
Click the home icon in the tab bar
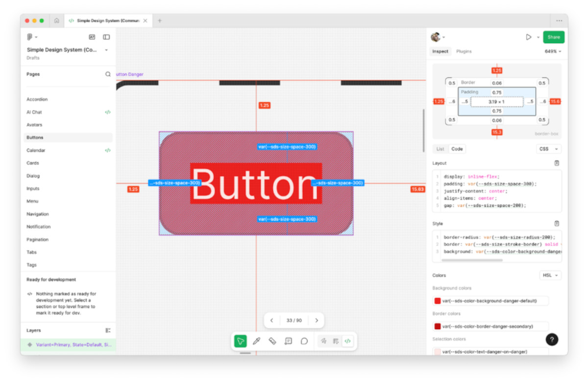[57, 21]
